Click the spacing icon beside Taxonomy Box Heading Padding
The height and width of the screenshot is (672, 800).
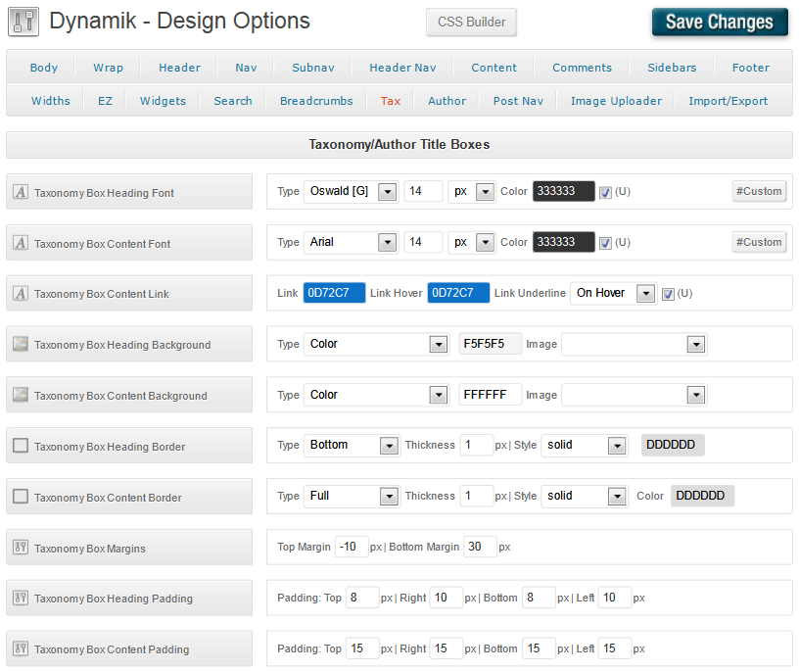tap(21, 598)
